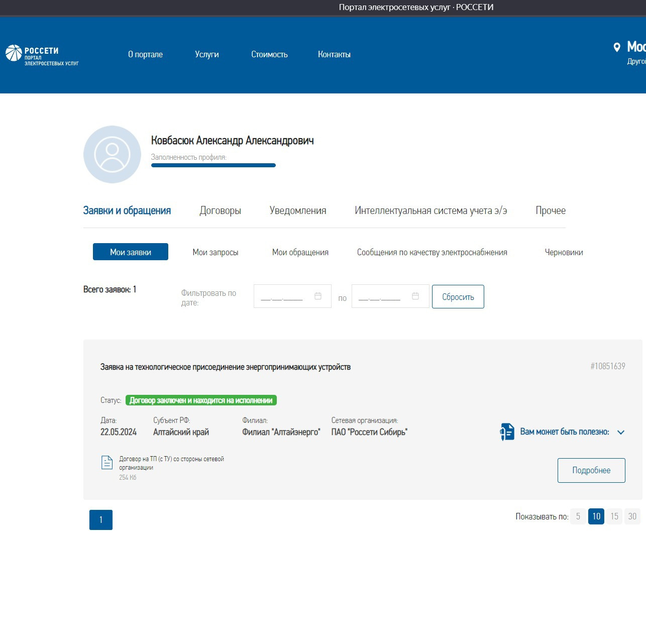This screenshot has height=644, width=646.
Task: Click the application title "Заявка на технологическое присоединение"
Action: click(226, 367)
